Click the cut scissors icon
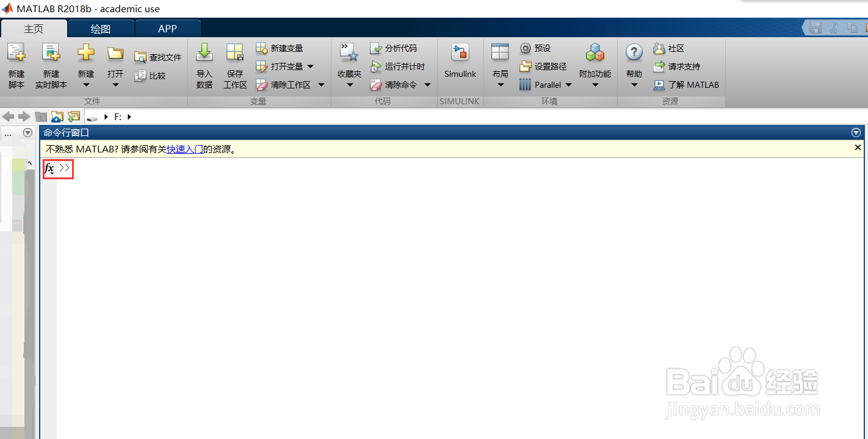Image resolution: width=868 pixels, height=439 pixels. [834, 27]
